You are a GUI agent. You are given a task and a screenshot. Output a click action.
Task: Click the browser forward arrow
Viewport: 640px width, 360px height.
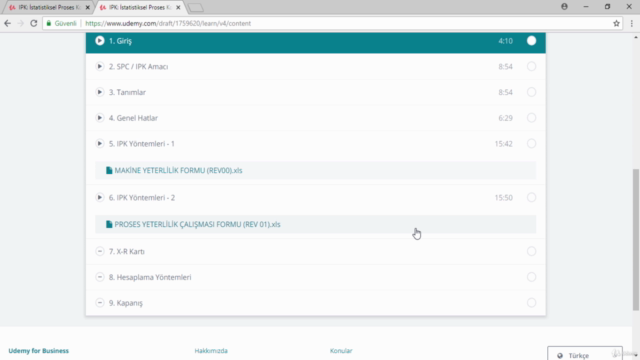pos(20,23)
